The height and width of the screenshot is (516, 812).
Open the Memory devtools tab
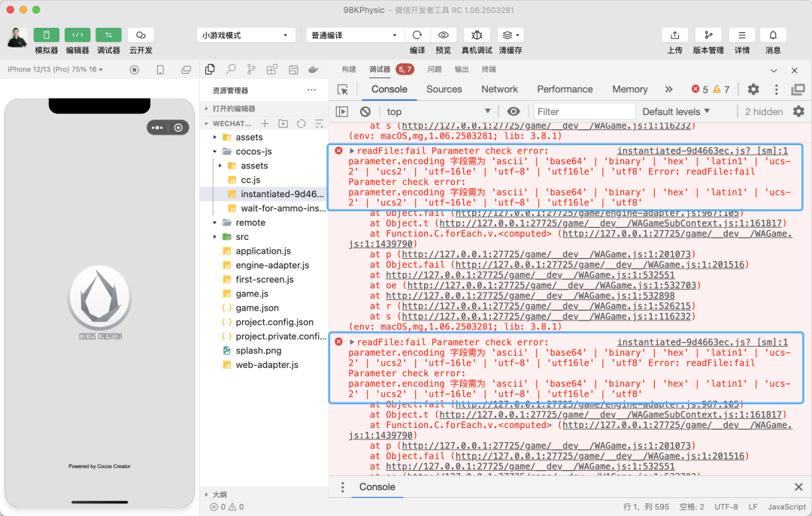(630, 89)
